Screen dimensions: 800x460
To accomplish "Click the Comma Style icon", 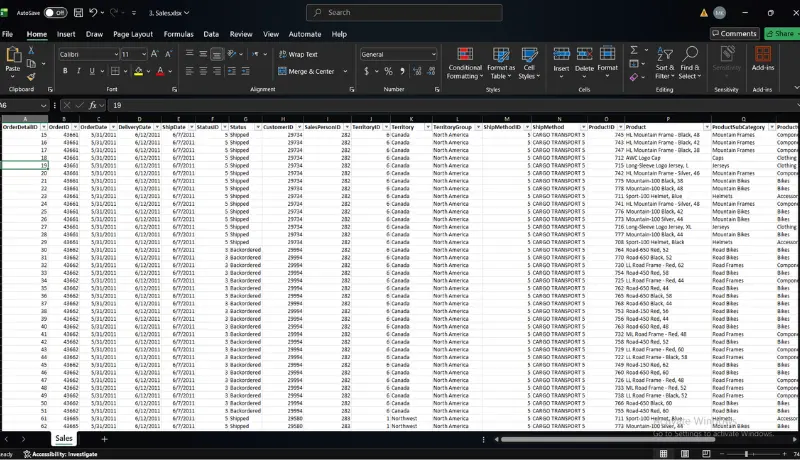I will pyautogui.click(x=403, y=71).
